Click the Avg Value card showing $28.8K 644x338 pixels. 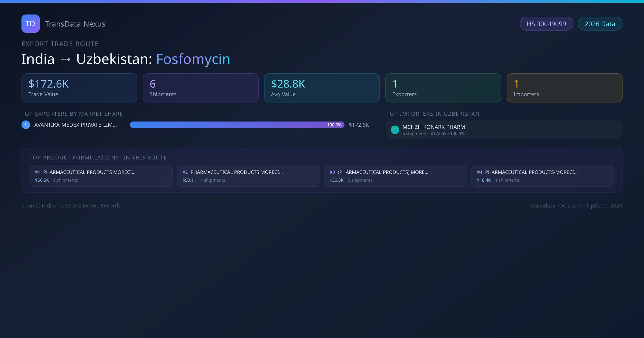coord(322,88)
